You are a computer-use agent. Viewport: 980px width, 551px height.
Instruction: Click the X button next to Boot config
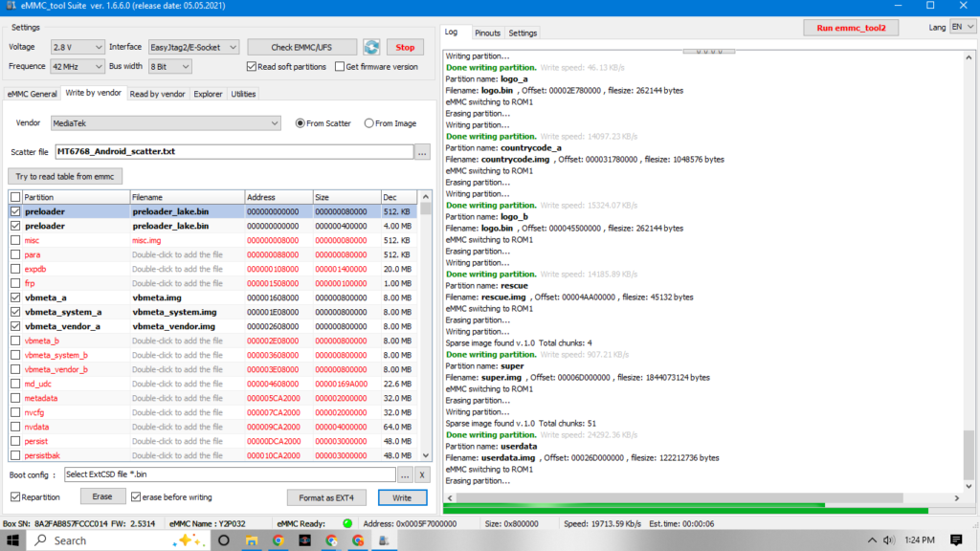coord(422,474)
